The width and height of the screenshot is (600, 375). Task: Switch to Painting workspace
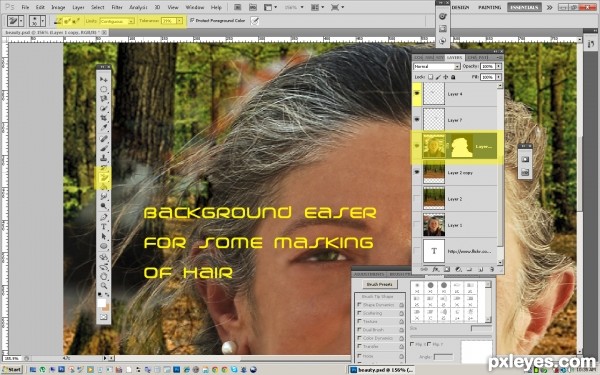point(489,7)
